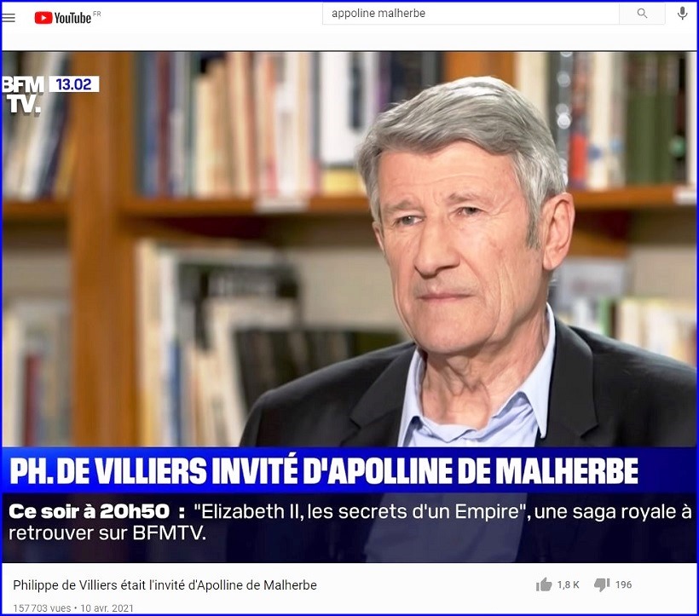Viewport: 699px width, 616px height.
Task: Click the 'Ce soir à 20h50' ticker label
Action: click(90, 511)
